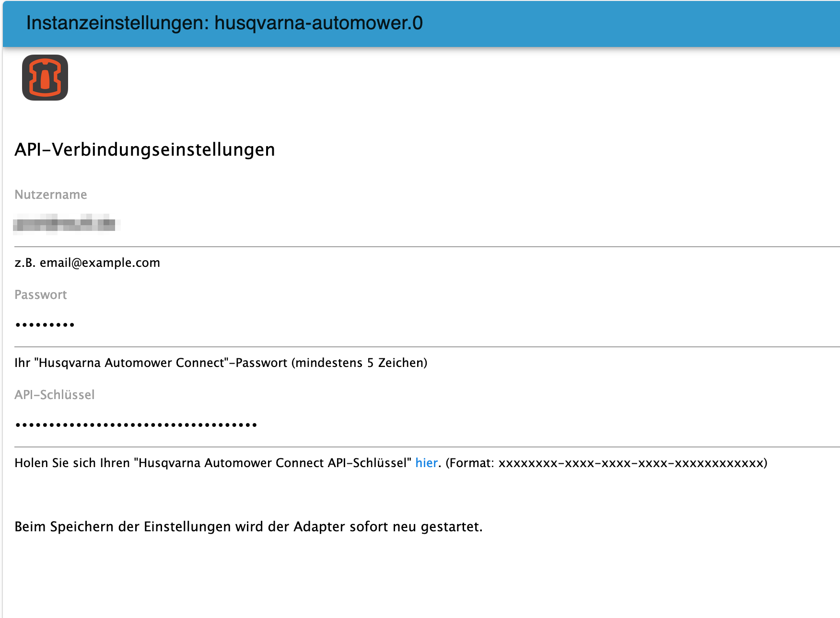Viewport: 840px width, 618px height.
Task: Click the 'Nutzername' field label
Action: pyautogui.click(x=51, y=195)
